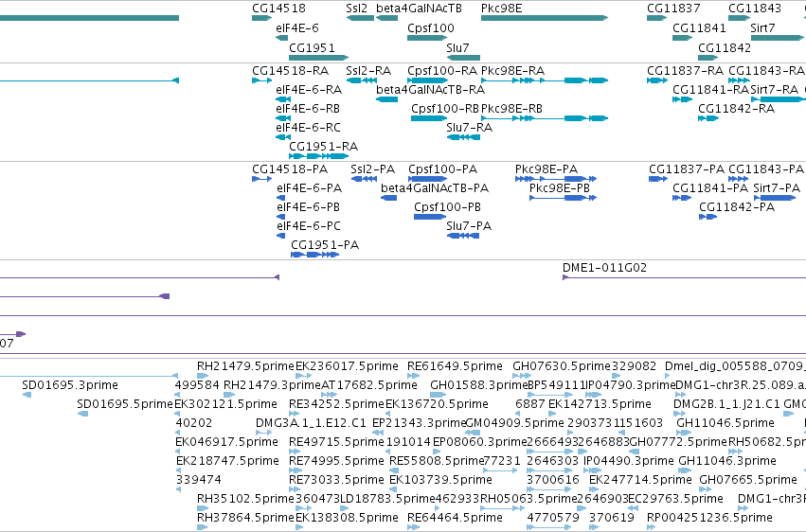806x532 pixels.
Task: Select transcript Pkc98E-RB
Action: pyautogui.click(x=512, y=108)
